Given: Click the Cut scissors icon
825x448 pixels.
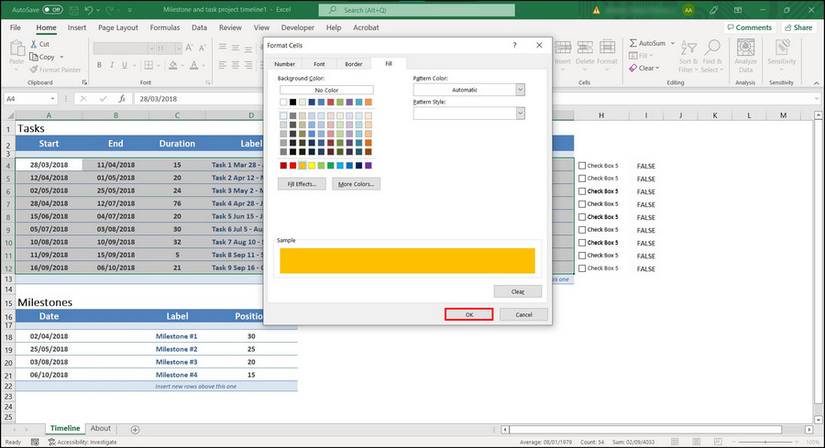Looking at the screenshot, I should click(32, 44).
